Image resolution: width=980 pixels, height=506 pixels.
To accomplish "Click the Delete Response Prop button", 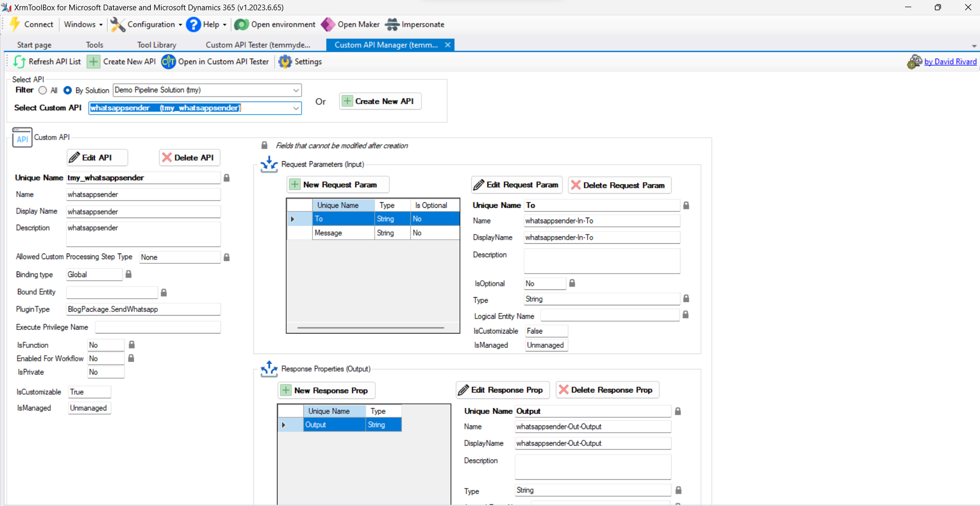I will pos(607,390).
